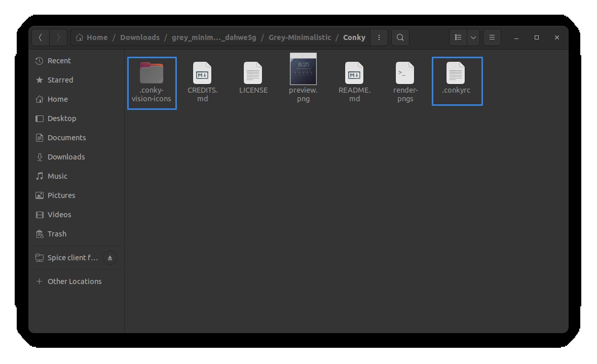The image size is (597, 364).
Task: Open the Music folder in the sidebar
Action: pyautogui.click(x=57, y=176)
